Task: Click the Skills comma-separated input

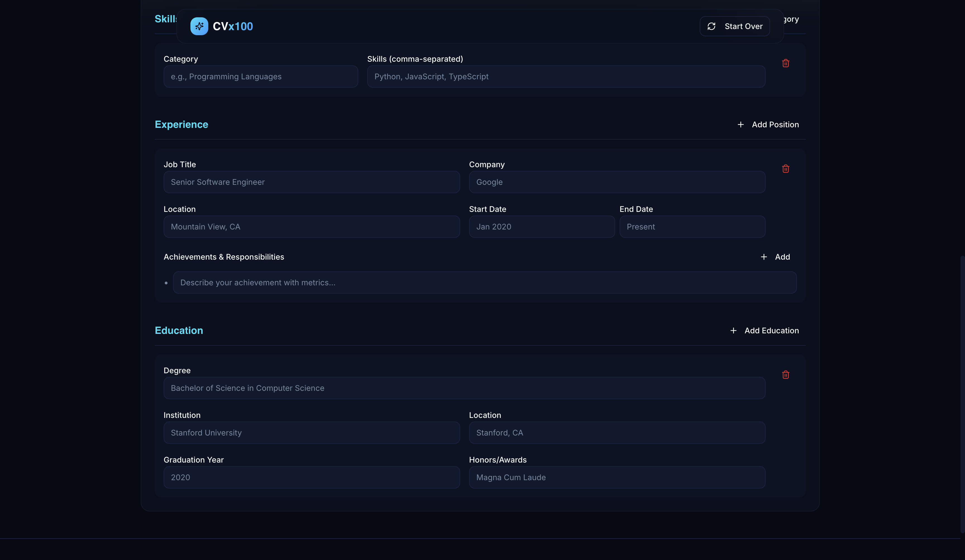Action: pos(566,76)
